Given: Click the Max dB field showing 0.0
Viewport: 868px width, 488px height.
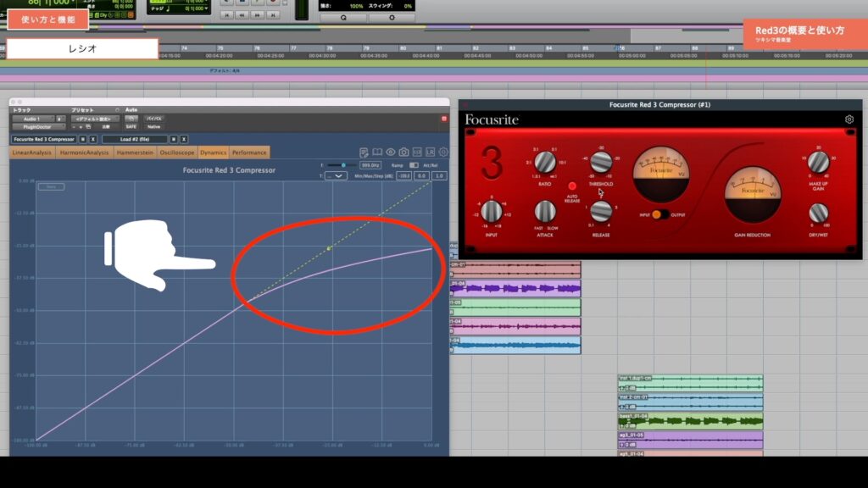Looking at the screenshot, I should pos(421,176).
